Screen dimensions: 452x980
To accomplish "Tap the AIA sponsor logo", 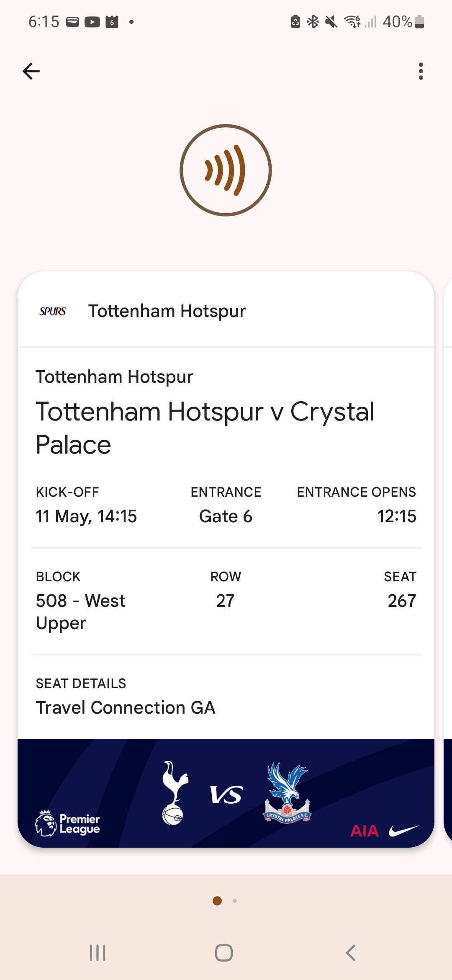I will pos(365,831).
